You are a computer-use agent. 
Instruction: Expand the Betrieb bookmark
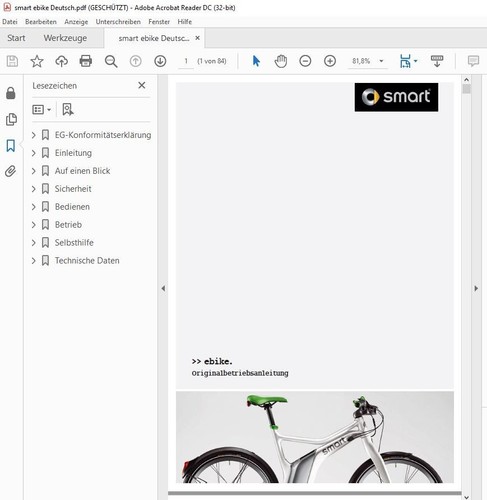(x=33, y=225)
